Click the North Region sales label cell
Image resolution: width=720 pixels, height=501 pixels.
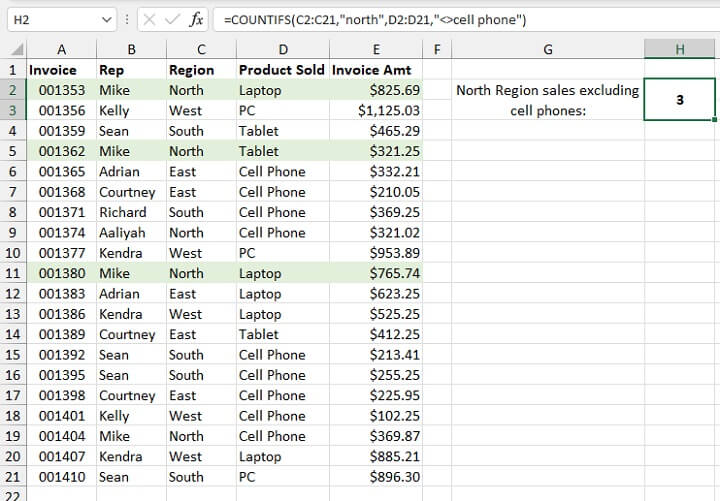(x=547, y=100)
